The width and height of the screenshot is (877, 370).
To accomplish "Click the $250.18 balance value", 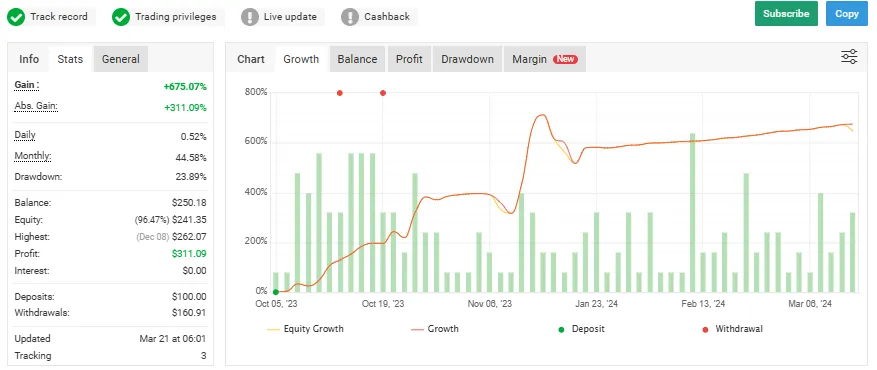I will pyautogui.click(x=189, y=202).
